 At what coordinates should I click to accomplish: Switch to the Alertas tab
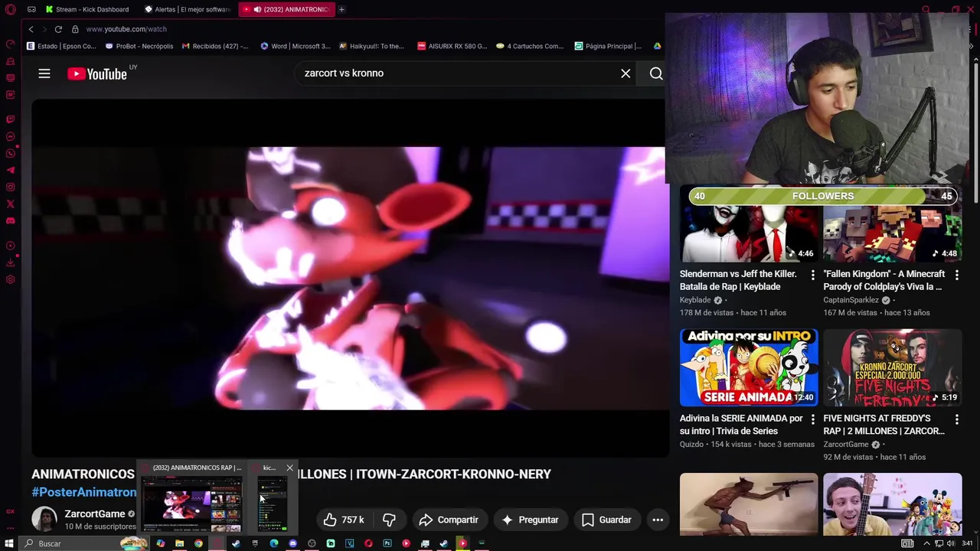click(188, 9)
